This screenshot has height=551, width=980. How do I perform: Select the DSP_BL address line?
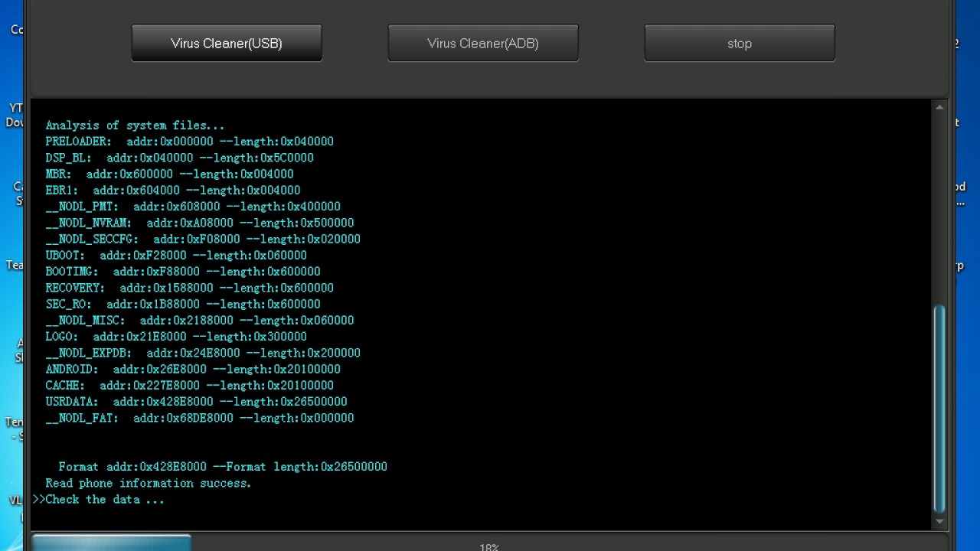pos(179,158)
